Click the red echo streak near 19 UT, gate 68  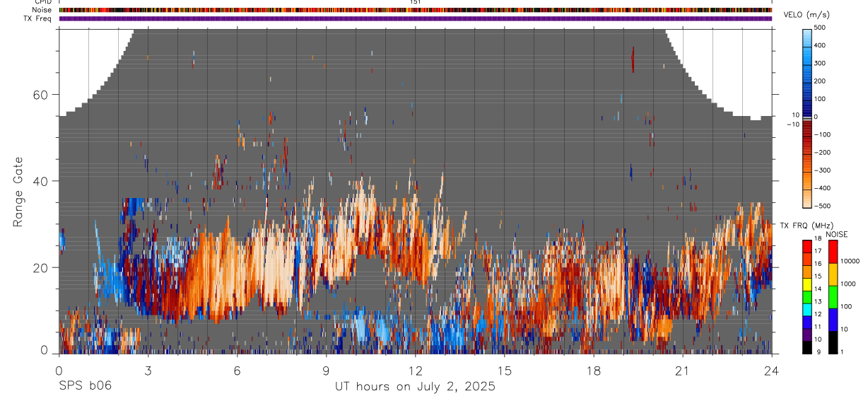633,59
